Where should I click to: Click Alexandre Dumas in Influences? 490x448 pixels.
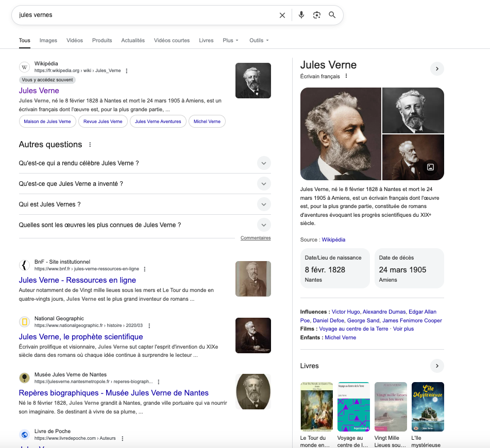pyautogui.click(x=384, y=312)
